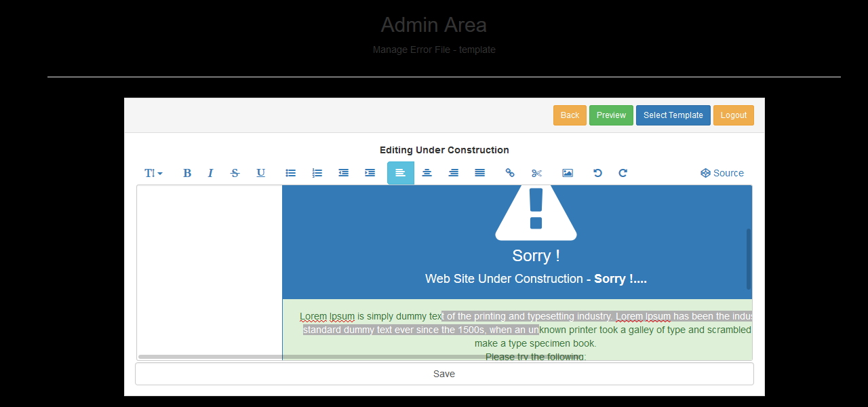
Task: Click the 'Admin Area' page heading
Action: click(x=434, y=25)
